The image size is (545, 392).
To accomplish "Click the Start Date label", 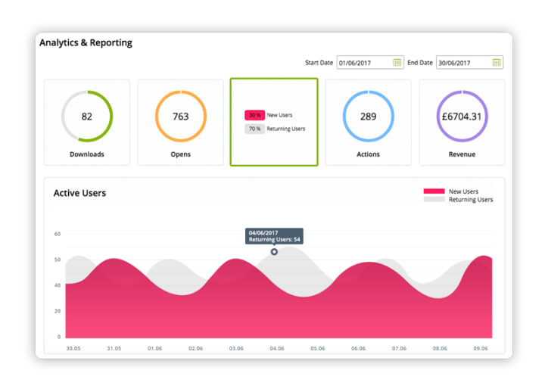I will (x=319, y=63).
